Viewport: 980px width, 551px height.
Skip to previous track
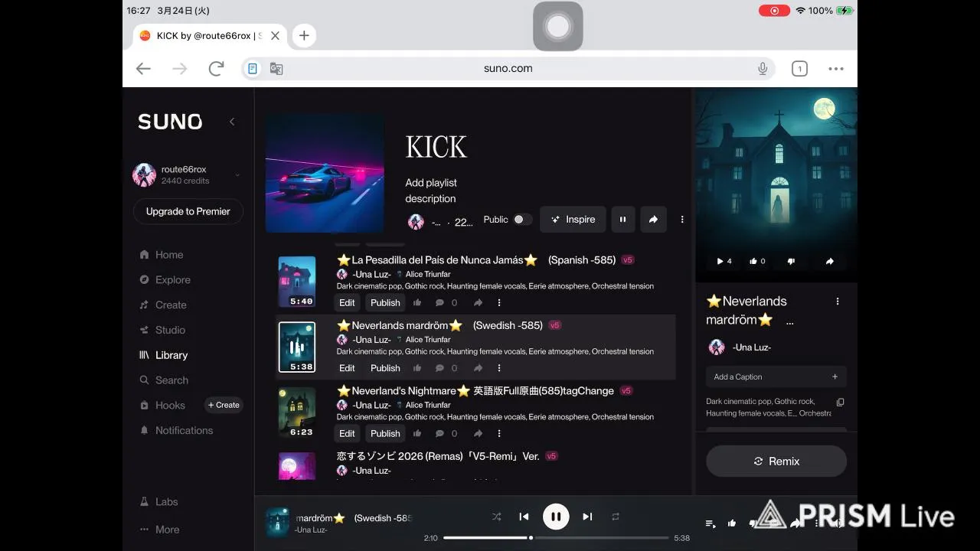[524, 517]
